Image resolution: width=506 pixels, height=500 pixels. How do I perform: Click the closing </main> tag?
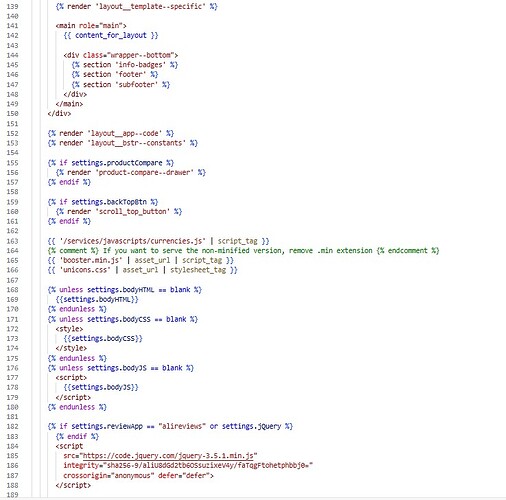pos(69,104)
